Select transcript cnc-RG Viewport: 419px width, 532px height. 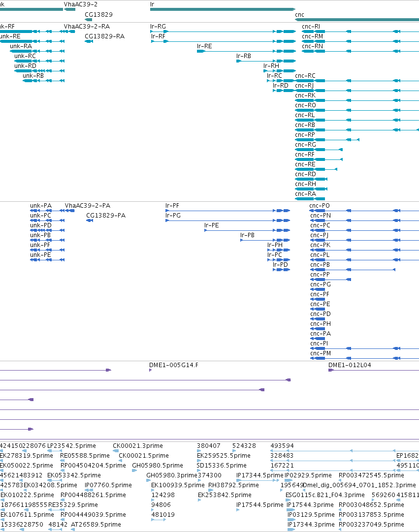pyautogui.click(x=306, y=145)
